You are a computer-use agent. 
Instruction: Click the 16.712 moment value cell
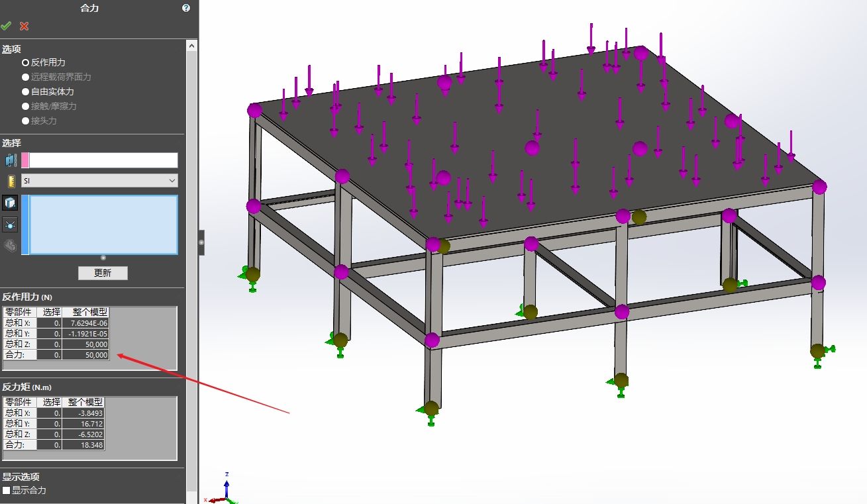click(x=83, y=423)
